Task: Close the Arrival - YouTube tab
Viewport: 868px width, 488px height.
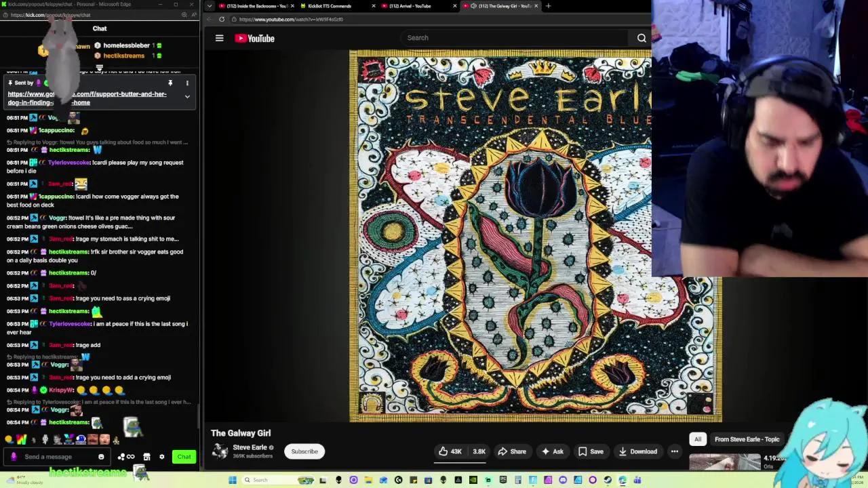Action: click(455, 6)
